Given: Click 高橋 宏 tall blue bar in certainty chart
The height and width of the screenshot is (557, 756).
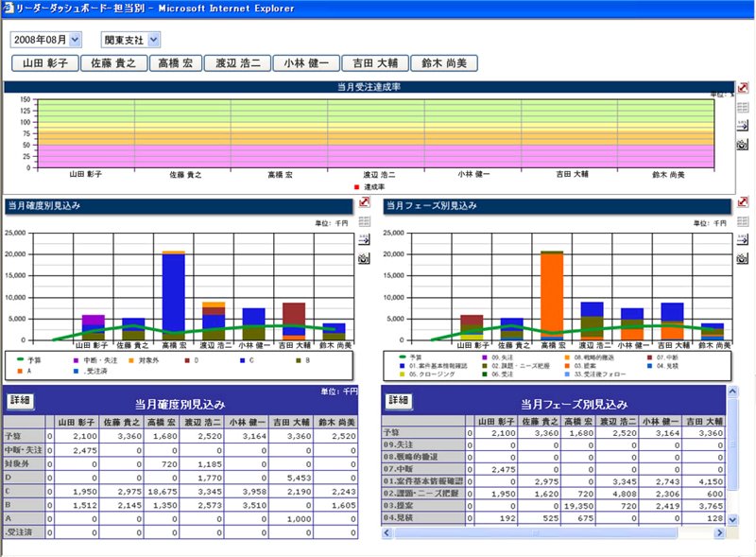Looking at the screenshot, I should point(174,292).
